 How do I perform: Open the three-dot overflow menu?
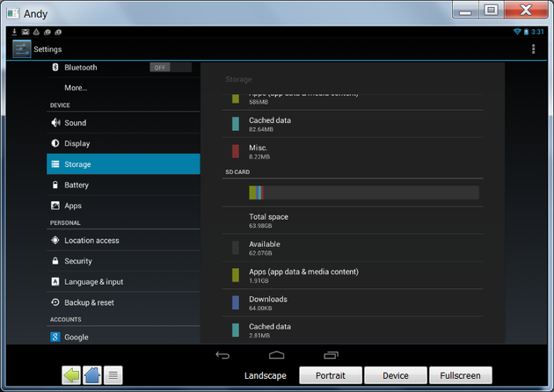tap(533, 49)
